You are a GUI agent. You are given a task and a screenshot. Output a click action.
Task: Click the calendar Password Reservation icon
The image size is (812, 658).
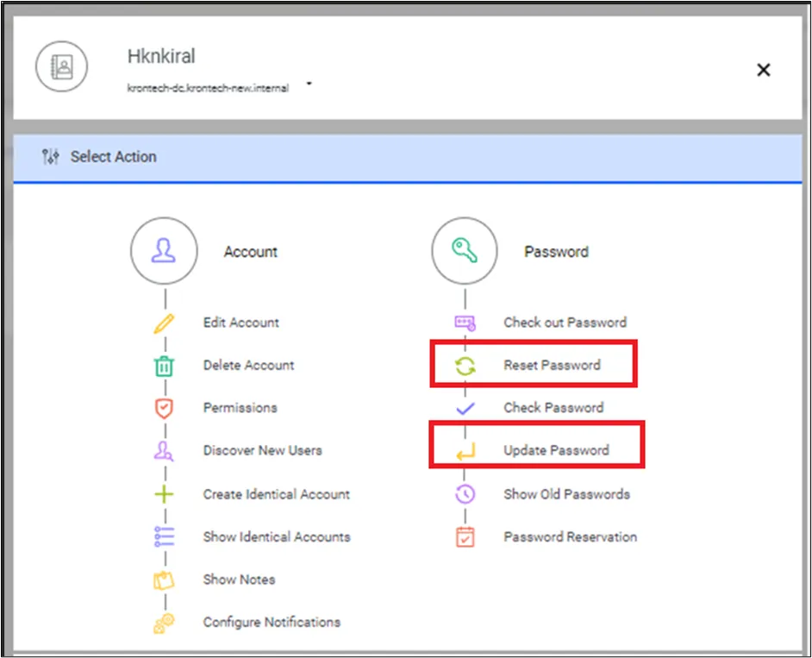[465, 536]
